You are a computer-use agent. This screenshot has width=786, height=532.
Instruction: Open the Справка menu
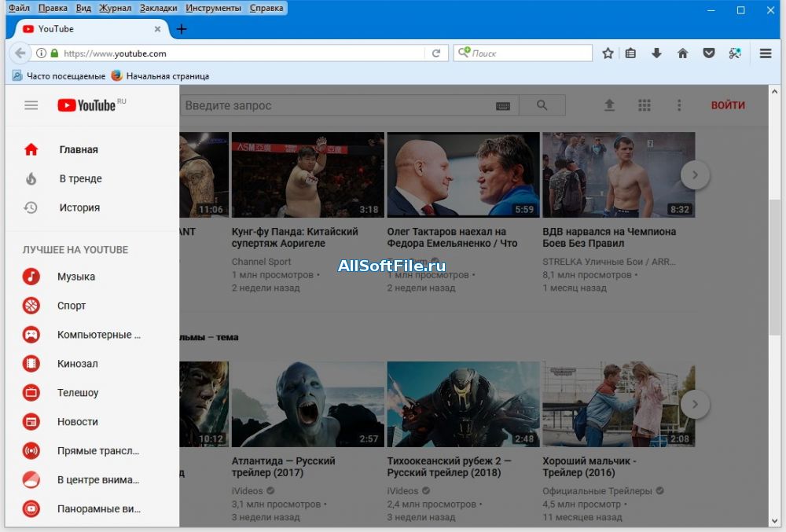click(266, 8)
